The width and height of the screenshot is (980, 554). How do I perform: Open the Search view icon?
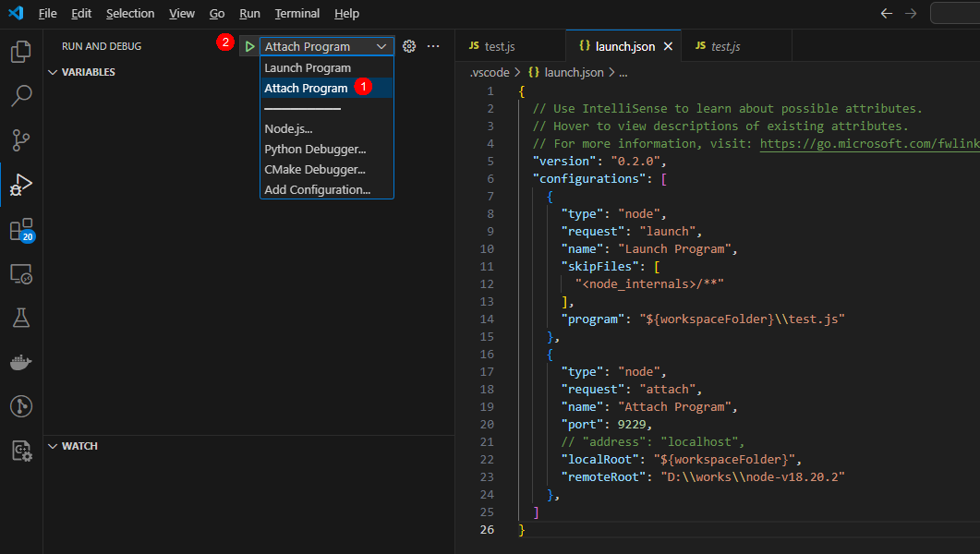tap(20, 96)
